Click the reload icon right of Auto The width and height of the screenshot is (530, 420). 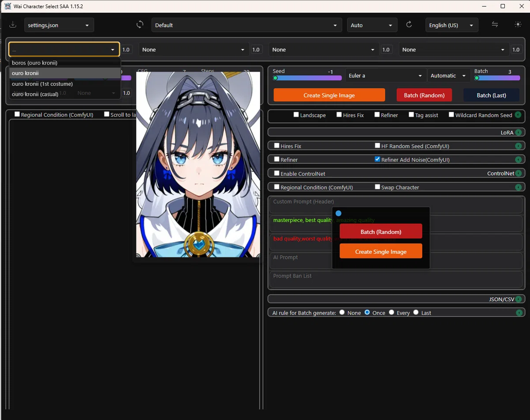(409, 25)
